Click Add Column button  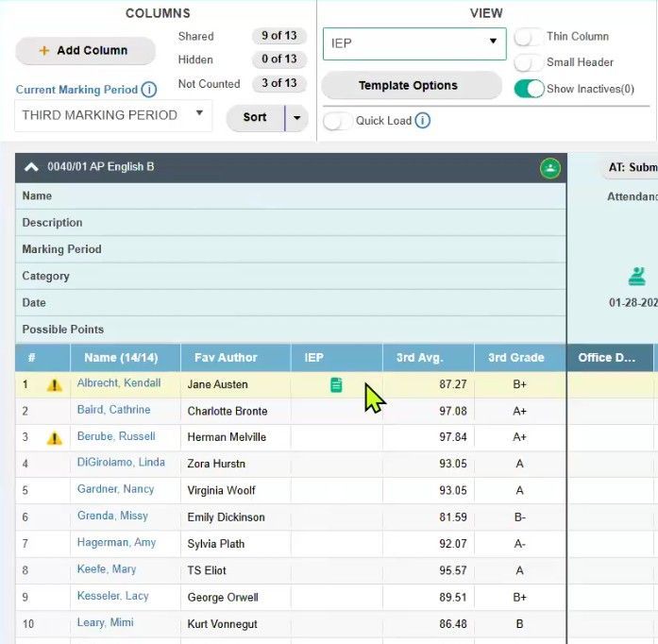(85, 50)
